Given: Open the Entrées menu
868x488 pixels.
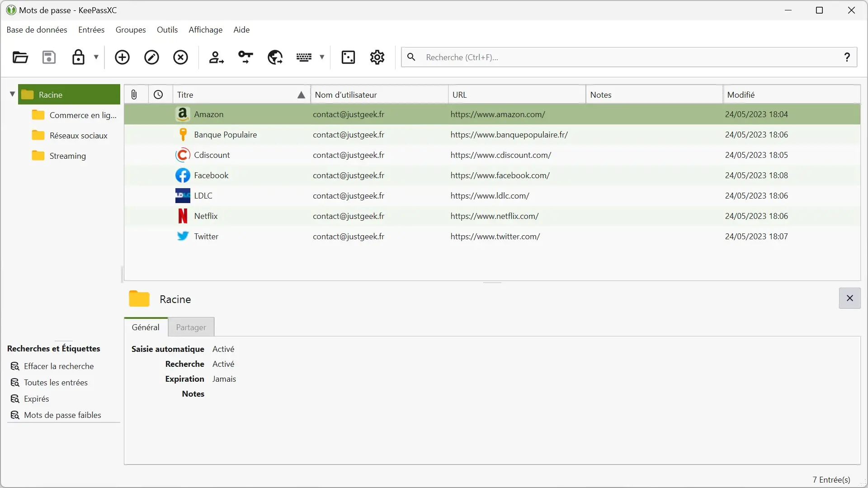Looking at the screenshot, I should tap(91, 30).
